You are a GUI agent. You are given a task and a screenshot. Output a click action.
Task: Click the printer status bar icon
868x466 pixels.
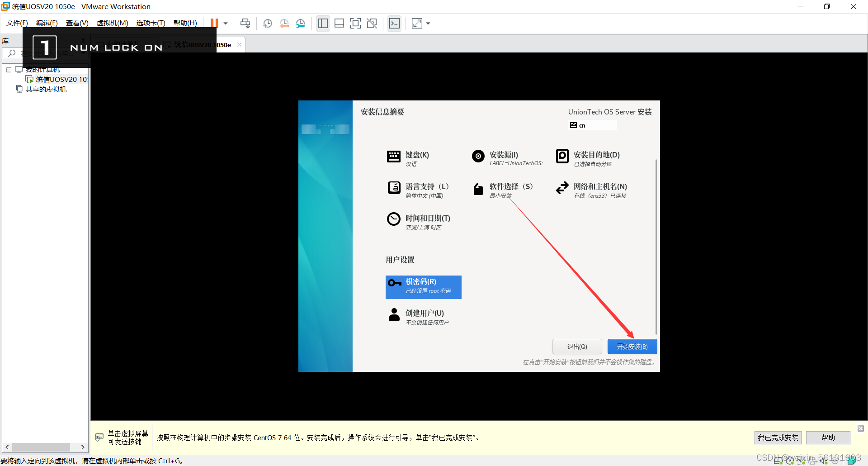[x=812, y=461]
